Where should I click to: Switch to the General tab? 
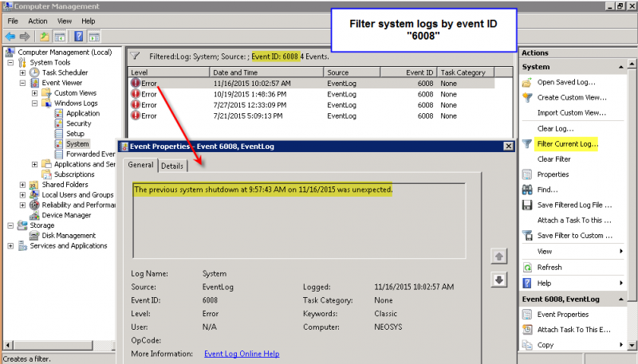click(141, 165)
